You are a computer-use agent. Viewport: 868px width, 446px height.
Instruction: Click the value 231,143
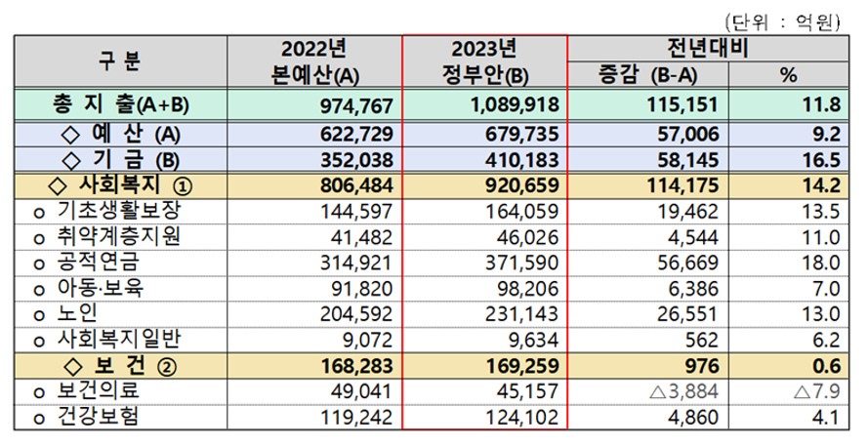pyautogui.click(x=521, y=314)
